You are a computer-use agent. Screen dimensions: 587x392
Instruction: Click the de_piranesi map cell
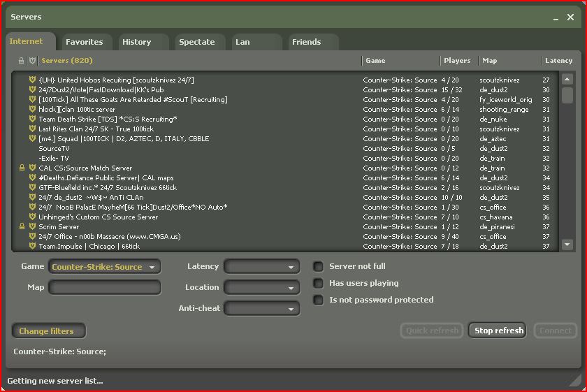point(497,227)
